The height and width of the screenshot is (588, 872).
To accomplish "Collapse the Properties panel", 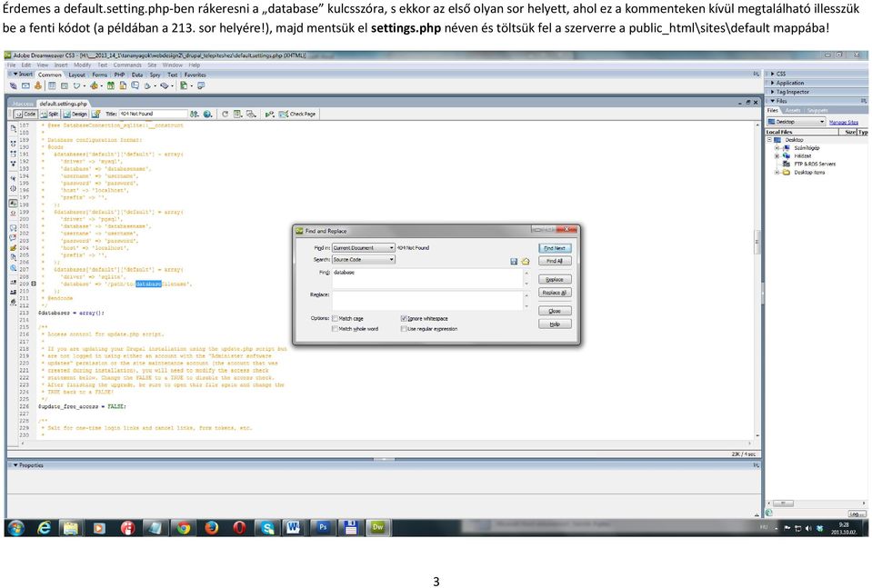I will click(x=15, y=465).
